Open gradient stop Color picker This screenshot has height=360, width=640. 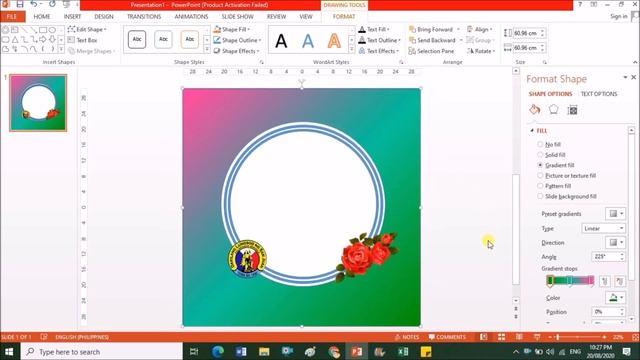616,298
